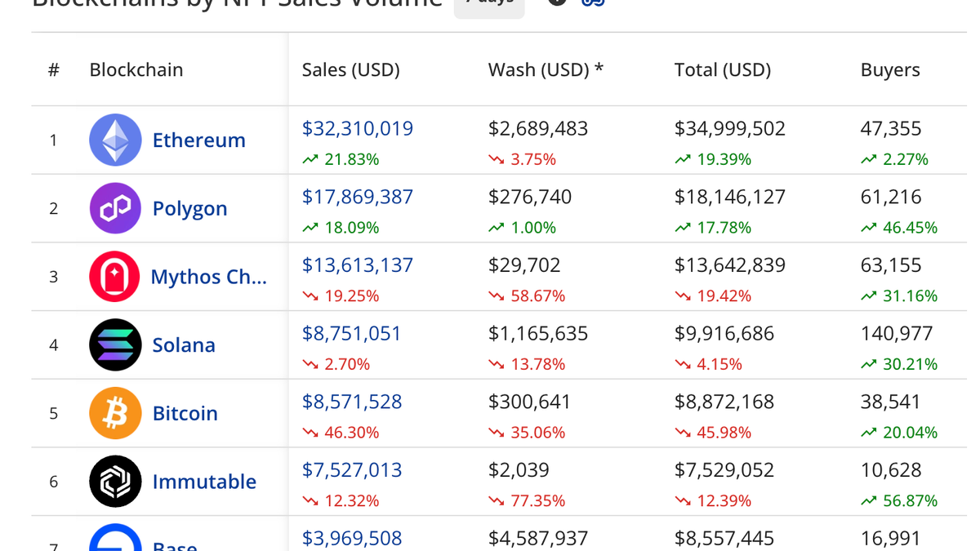This screenshot has height=551, width=980.
Task: Click the 58.67% Mythos wash change
Action: (x=527, y=295)
